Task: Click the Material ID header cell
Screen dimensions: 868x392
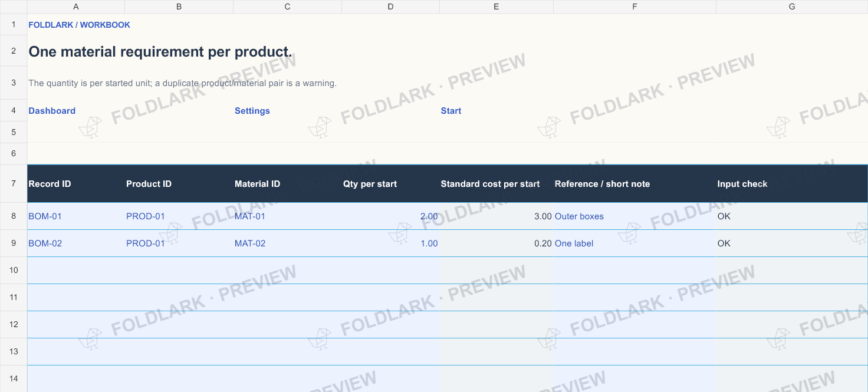Action: coord(288,184)
